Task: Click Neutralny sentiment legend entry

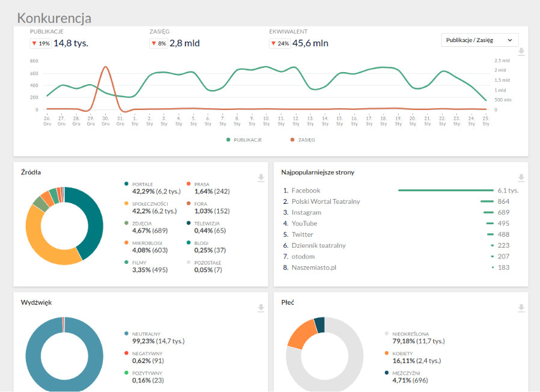Action: click(146, 334)
